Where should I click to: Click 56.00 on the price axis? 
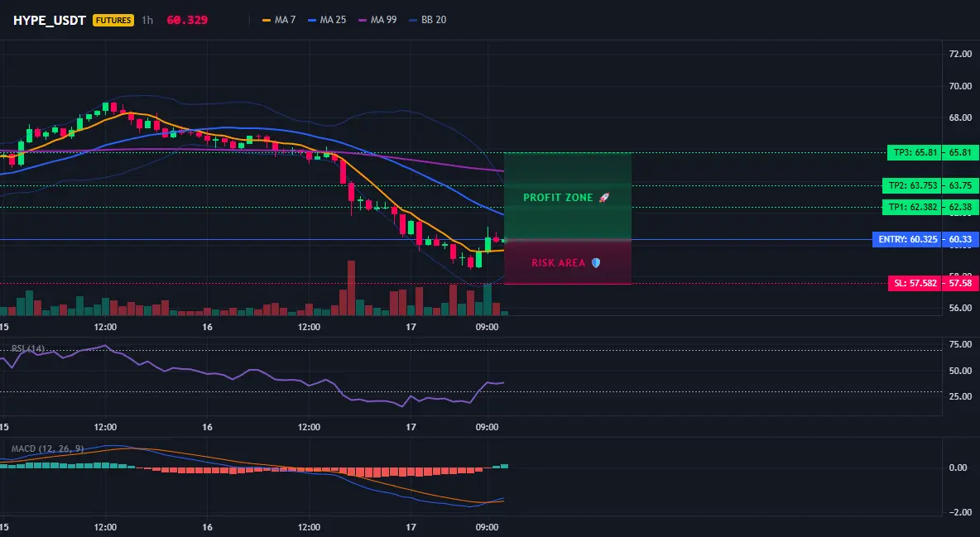960,308
